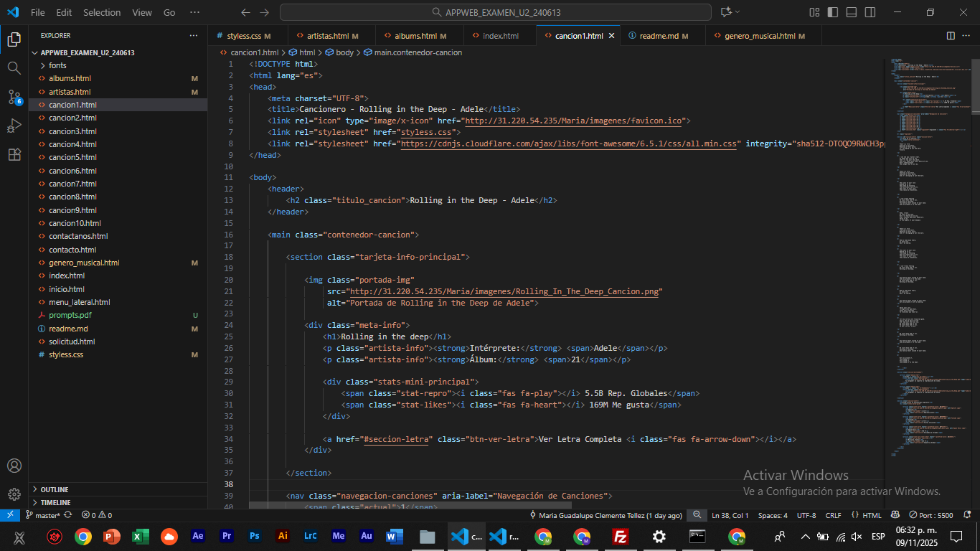Toggle the primary side bar visibility
Image resolution: width=980 pixels, height=551 pixels.
click(832, 12)
